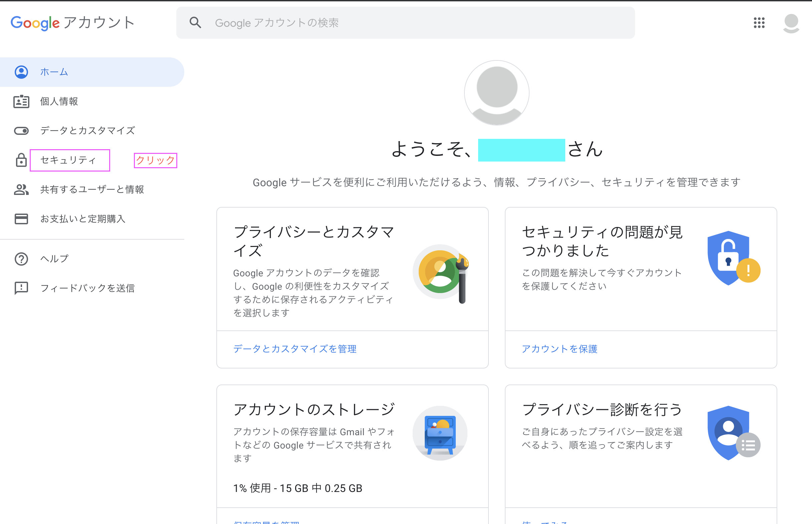Open the Google apps grid icon
This screenshot has height=524, width=812.
759,23
